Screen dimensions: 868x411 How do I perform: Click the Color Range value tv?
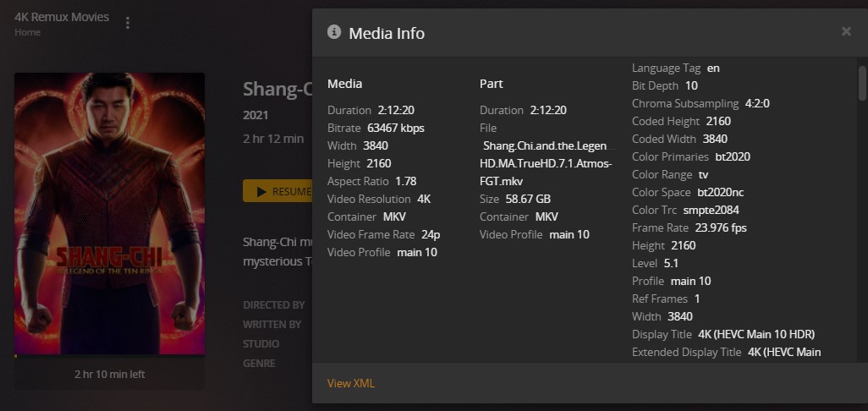(704, 175)
